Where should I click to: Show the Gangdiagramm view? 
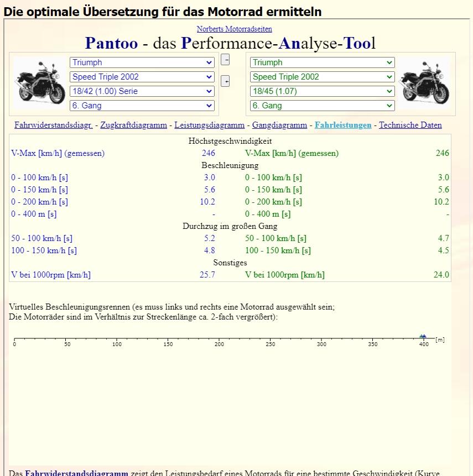pyautogui.click(x=279, y=125)
